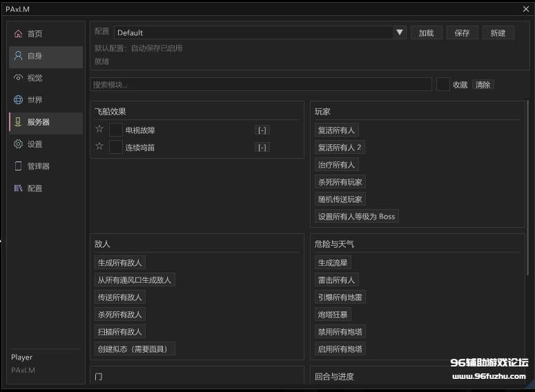This screenshot has height=392, width=535.
Task: Click the 回合与进度 section heading
Action: tap(334, 376)
